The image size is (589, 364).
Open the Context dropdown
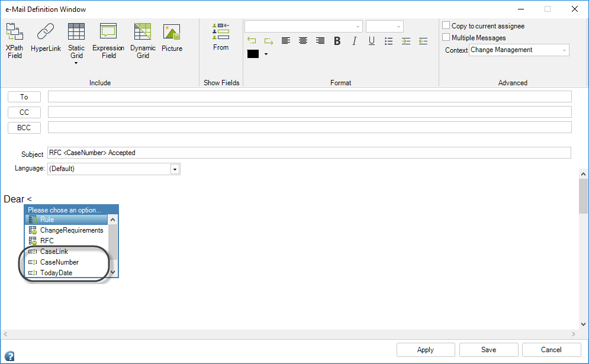click(519, 50)
